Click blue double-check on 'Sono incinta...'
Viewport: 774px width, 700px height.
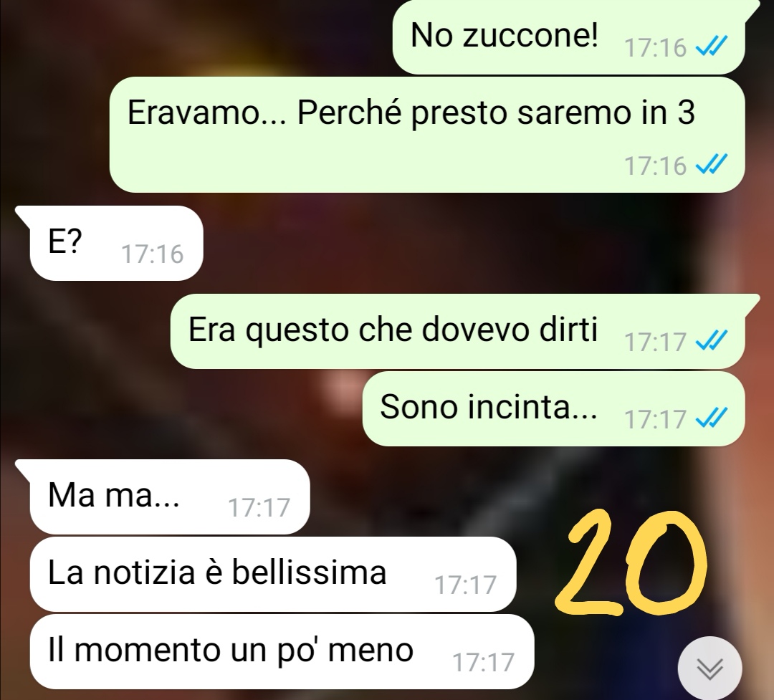(x=712, y=418)
